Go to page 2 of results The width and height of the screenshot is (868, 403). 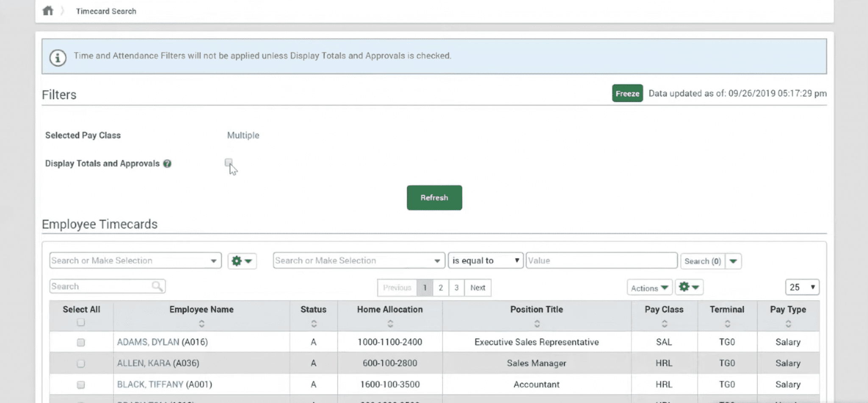[x=441, y=288]
